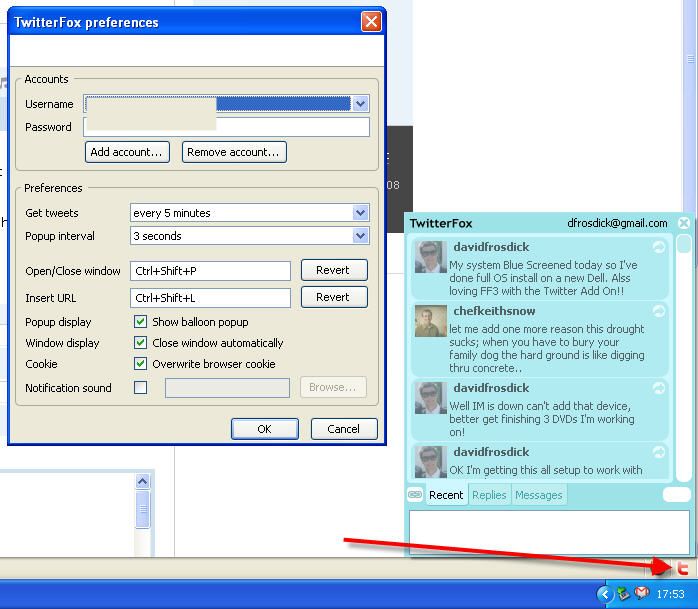The image size is (698, 609).
Task: Switch to the Replies tab
Action: 489,495
